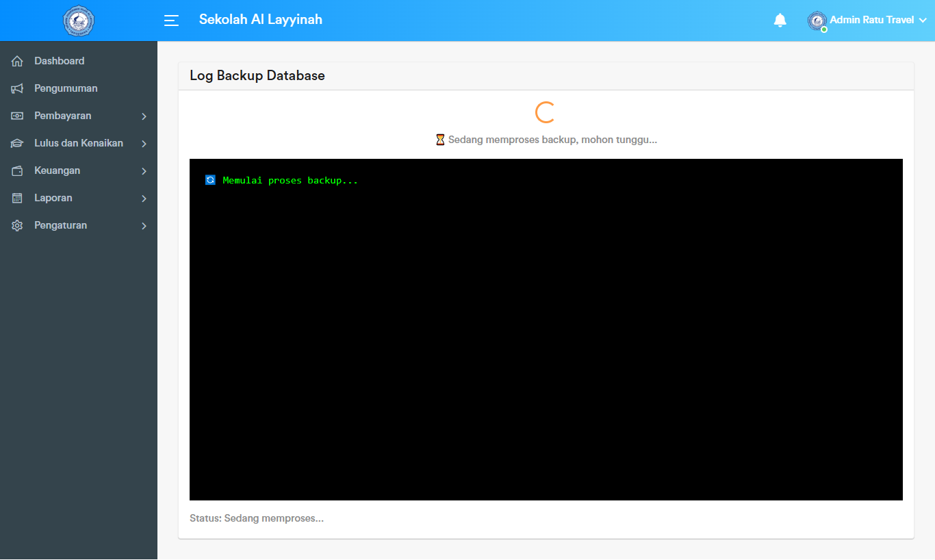Select Laporan in the sidebar menu
935x560 pixels.
[53, 197]
